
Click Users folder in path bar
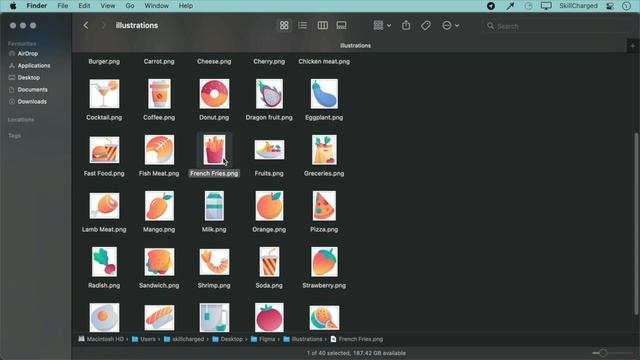coord(144,339)
